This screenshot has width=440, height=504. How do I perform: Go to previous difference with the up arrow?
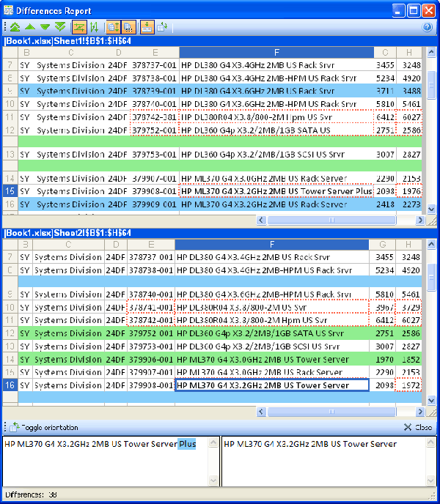pos(30,27)
